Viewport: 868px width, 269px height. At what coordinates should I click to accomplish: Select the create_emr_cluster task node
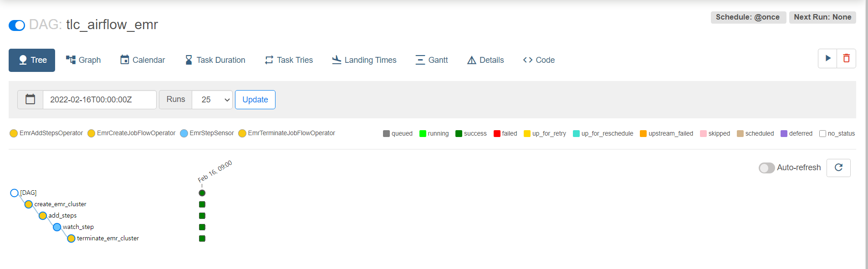click(29, 204)
